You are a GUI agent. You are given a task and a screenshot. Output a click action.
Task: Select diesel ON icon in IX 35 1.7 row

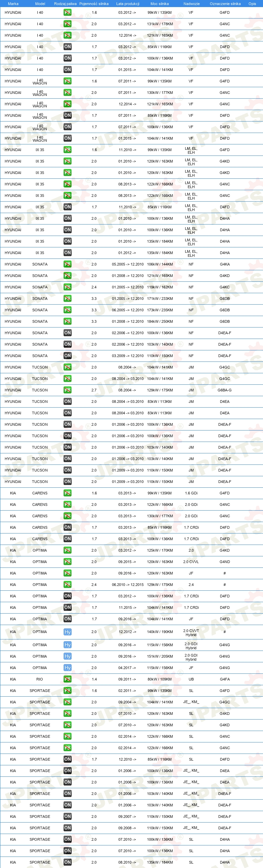pyautogui.click(x=67, y=207)
